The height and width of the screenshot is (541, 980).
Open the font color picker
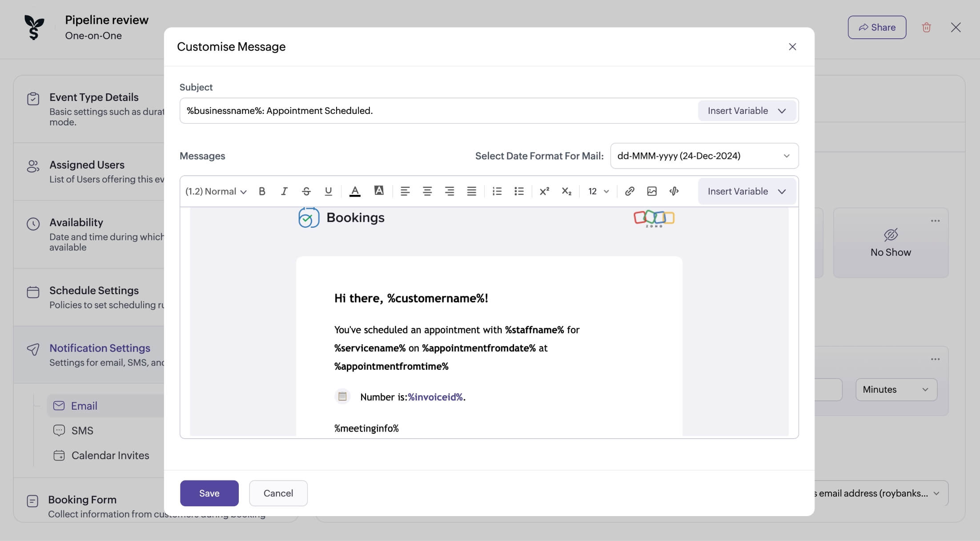[x=355, y=191]
